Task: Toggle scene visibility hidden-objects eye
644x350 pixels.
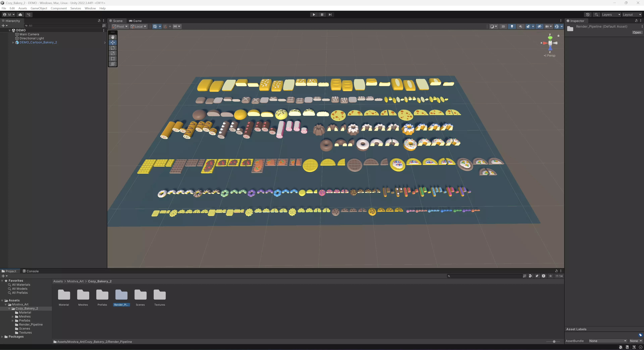Action: (539, 26)
